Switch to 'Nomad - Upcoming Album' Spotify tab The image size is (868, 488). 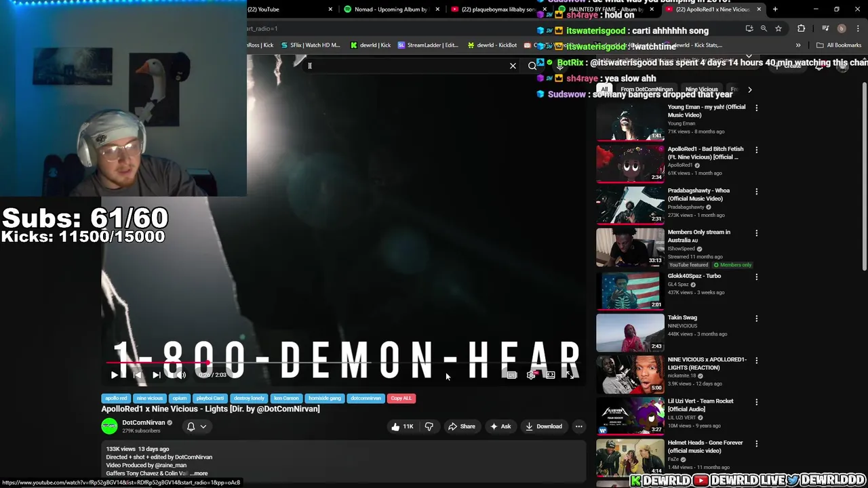point(391,9)
